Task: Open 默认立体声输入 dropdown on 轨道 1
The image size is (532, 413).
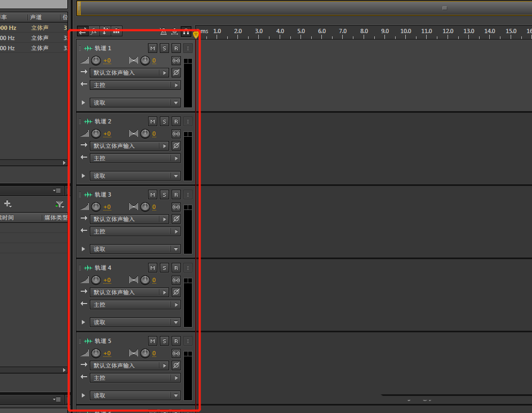Action: (165, 73)
